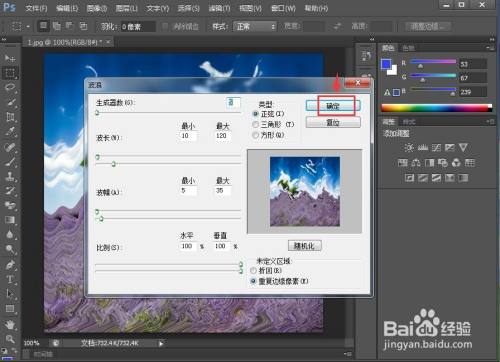Click Subtract from selection icon in options bar

[x=69, y=26]
